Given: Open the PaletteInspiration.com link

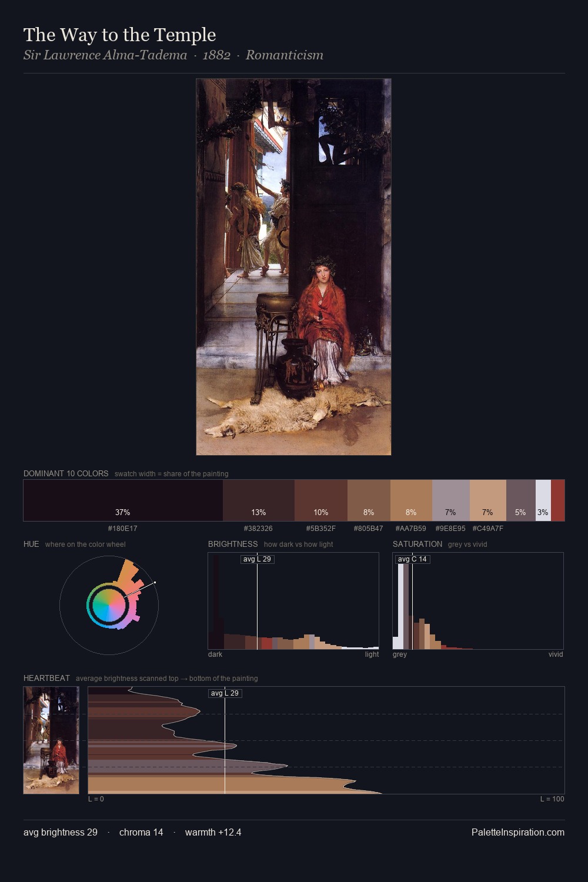Looking at the screenshot, I should [518, 833].
